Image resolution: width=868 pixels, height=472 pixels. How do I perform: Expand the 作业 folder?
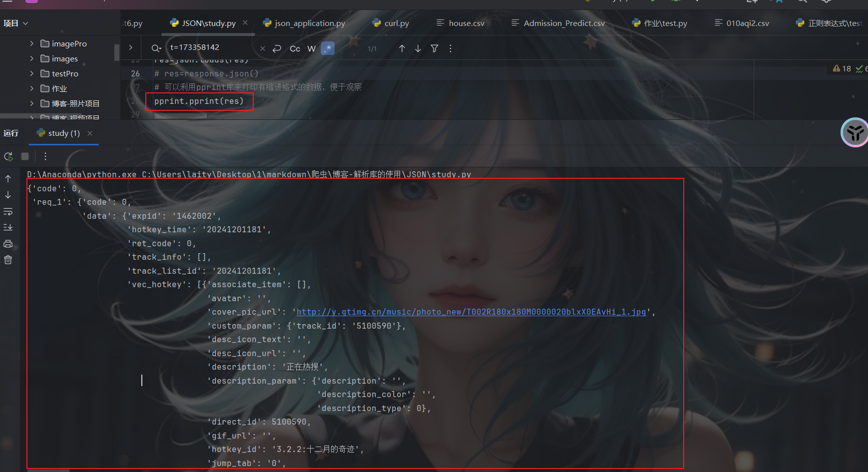click(31, 88)
